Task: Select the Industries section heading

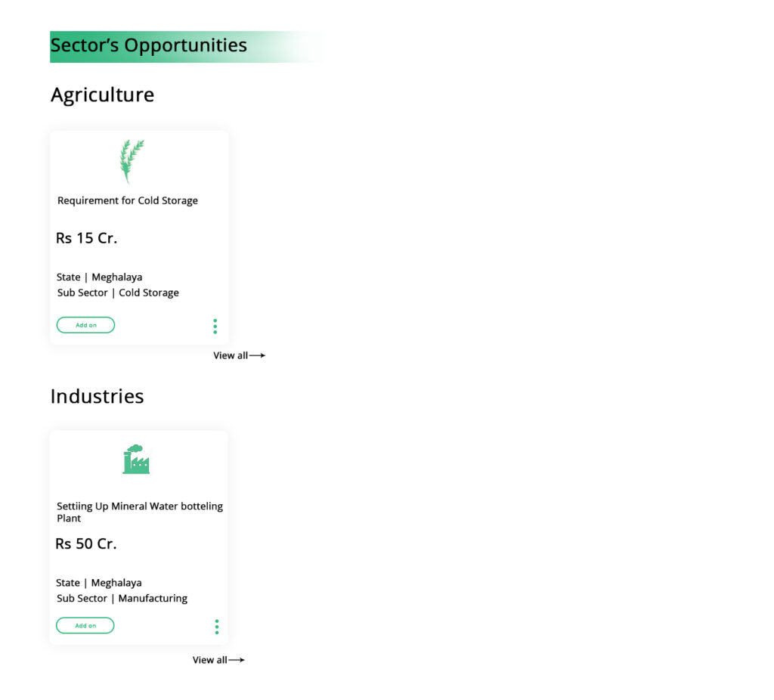Action: (x=97, y=396)
